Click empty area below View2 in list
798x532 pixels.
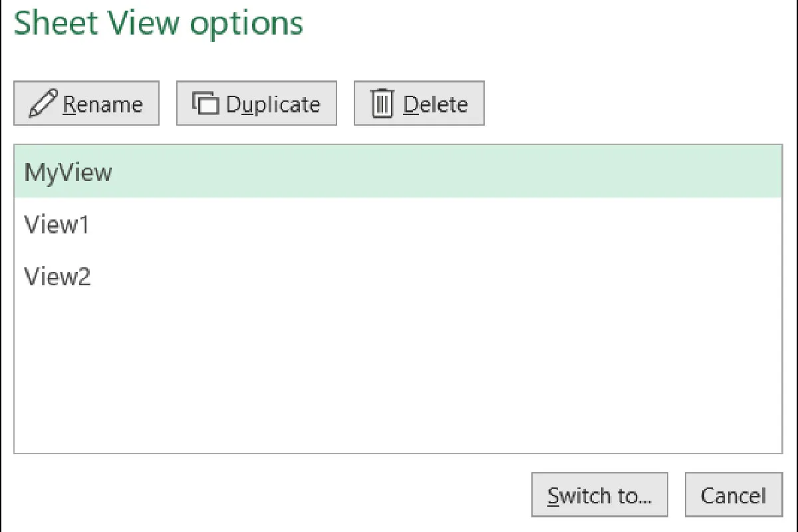pos(398,372)
